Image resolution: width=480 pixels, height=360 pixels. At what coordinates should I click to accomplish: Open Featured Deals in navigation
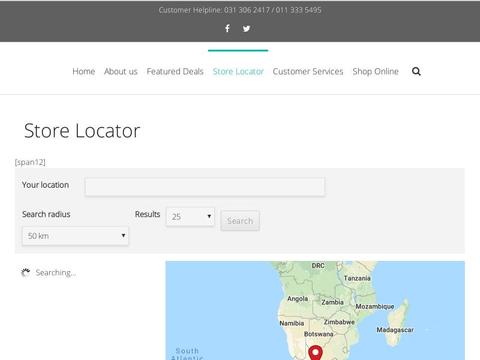175,71
